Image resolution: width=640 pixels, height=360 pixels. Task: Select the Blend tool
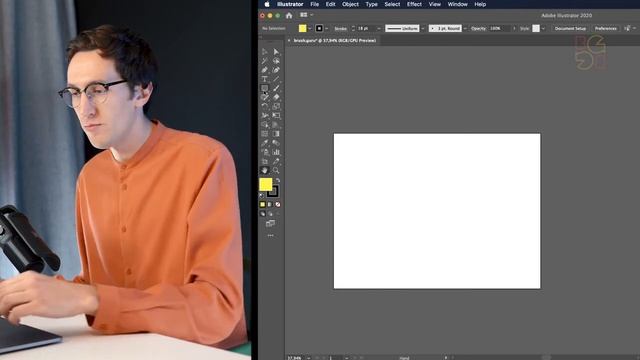276,143
